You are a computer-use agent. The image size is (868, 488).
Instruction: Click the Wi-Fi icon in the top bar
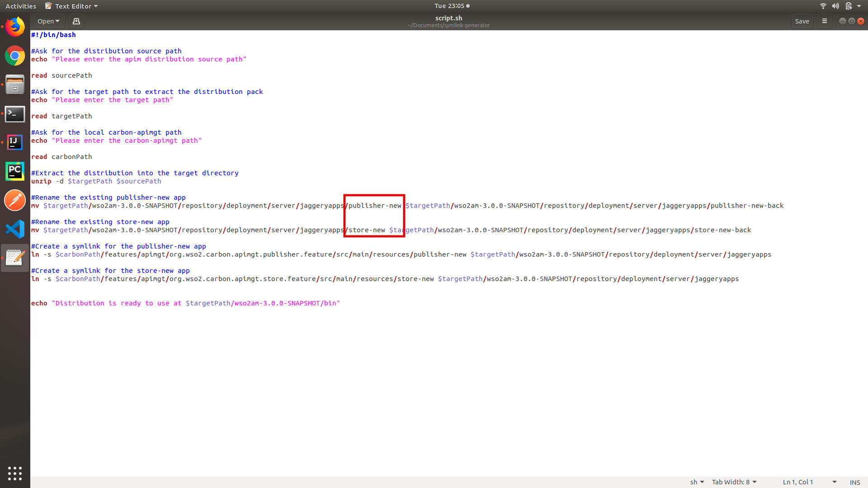pyautogui.click(x=822, y=6)
